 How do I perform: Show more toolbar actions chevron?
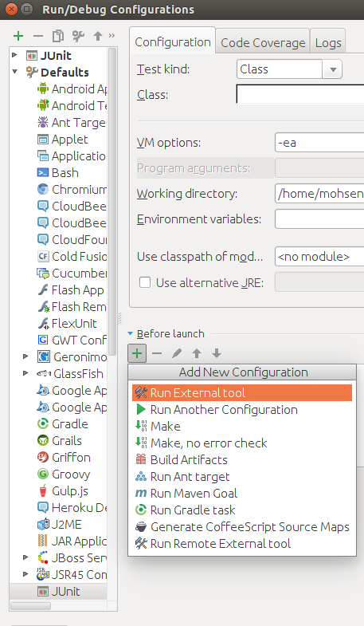pyautogui.click(x=112, y=36)
